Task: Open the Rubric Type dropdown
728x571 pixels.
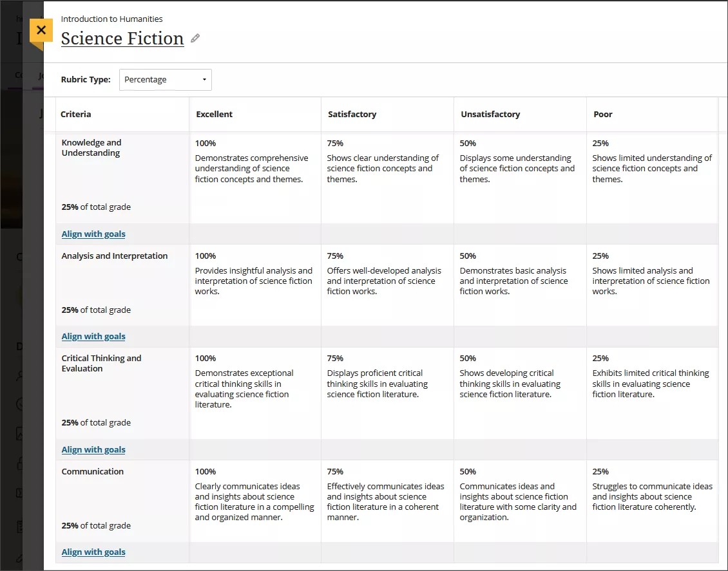Action: [165, 79]
